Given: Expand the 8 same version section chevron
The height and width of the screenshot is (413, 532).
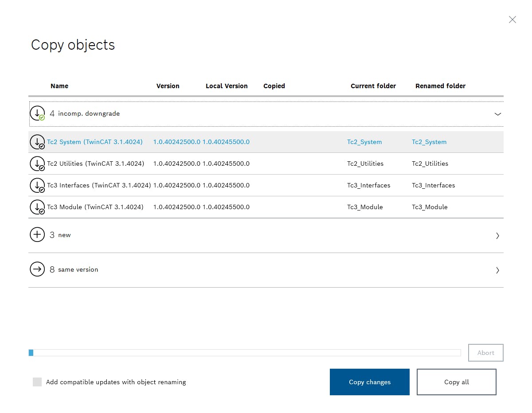Looking at the screenshot, I should [497, 270].
